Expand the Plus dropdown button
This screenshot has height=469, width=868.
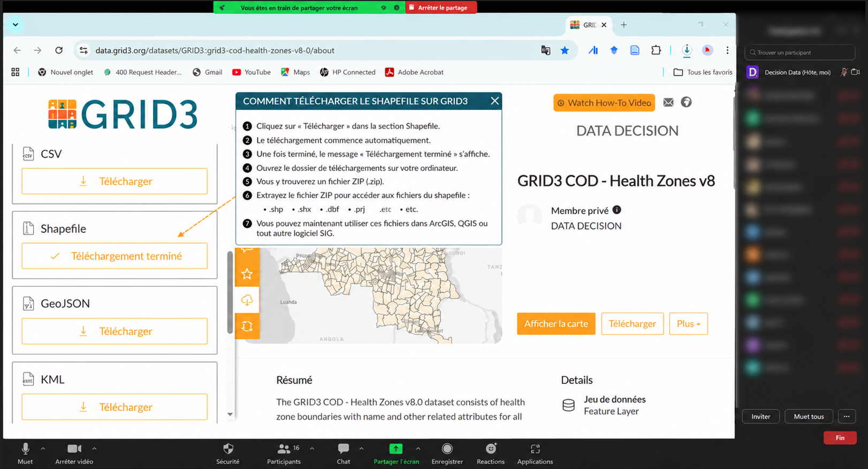click(x=688, y=324)
